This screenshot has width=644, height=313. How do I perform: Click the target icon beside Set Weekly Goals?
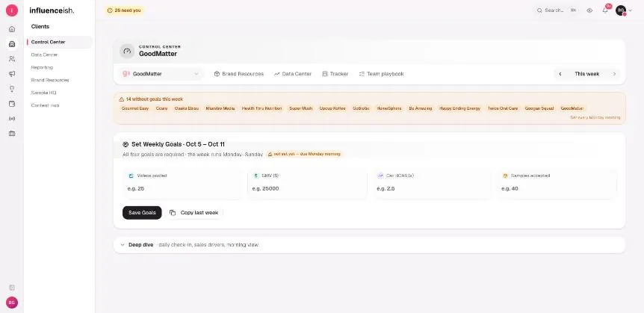pos(126,144)
